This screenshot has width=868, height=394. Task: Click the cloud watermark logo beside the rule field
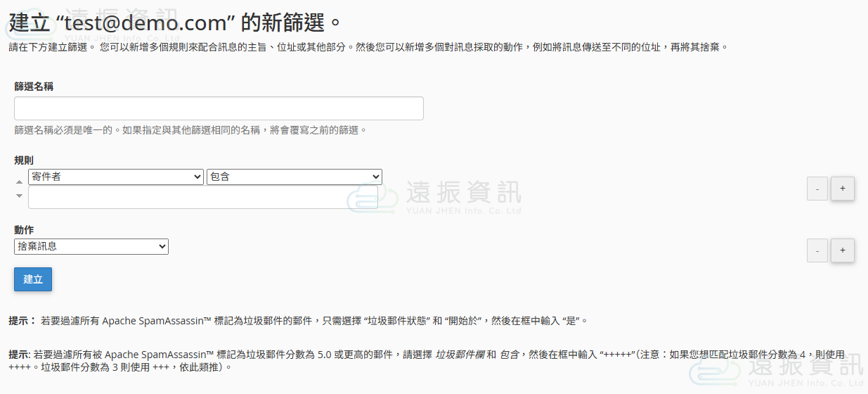[x=369, y=196]
